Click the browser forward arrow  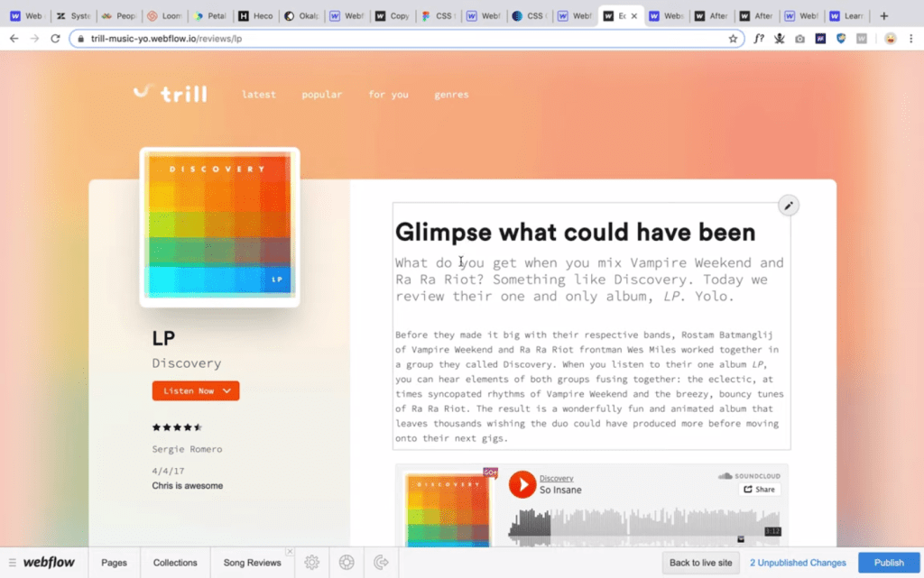coord(35,39)
